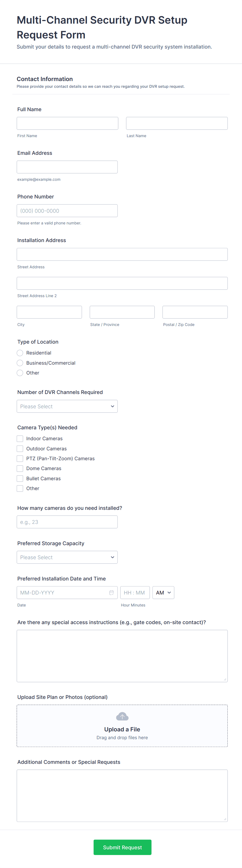The width and height of the screenshot is (242, 868).
Task: Open the AM/PM time selector
Action: (163, 593)
